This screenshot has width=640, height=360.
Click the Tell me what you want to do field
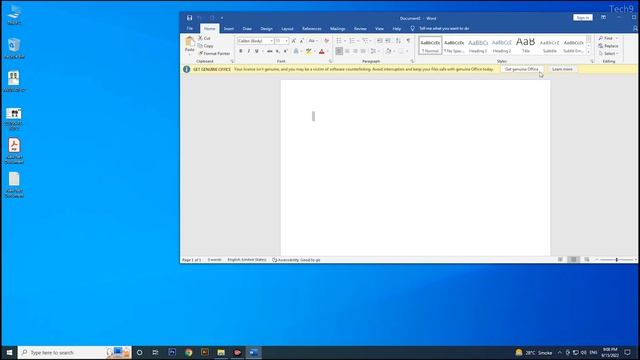click(444, 29)
